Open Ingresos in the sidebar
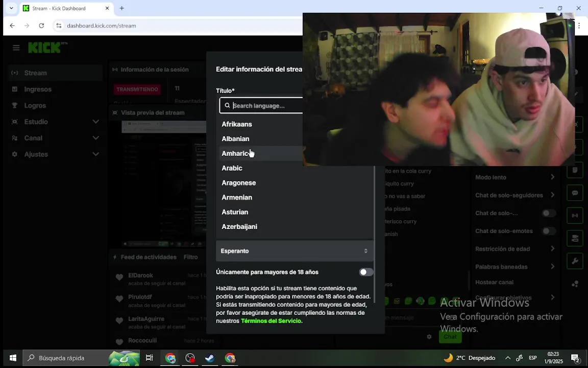588x368 pixels. click(x=55, y=89)
